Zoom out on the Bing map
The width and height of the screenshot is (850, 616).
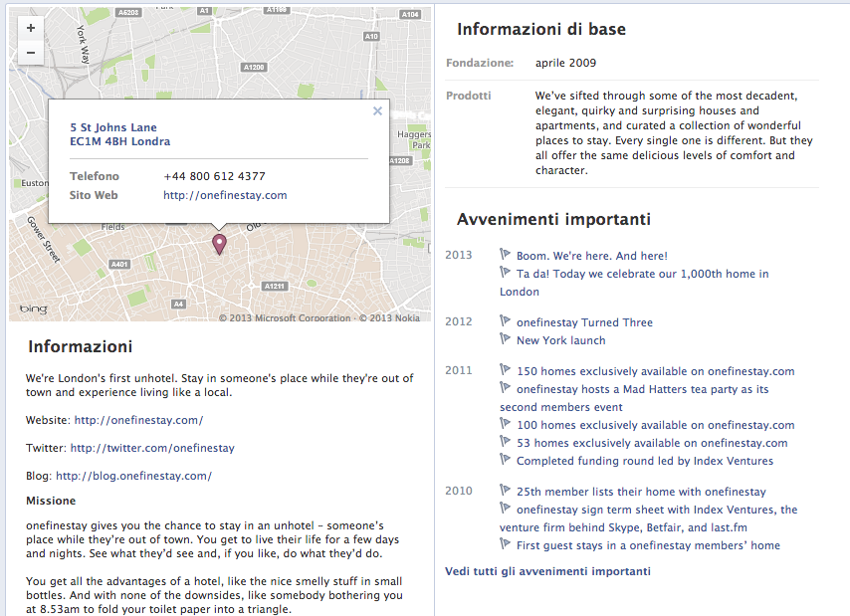tap(31, 53)
